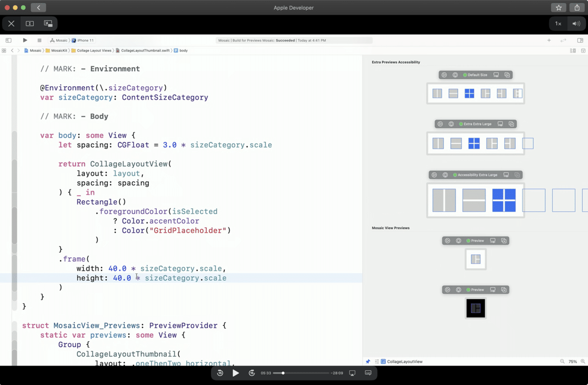Select the vertical split thumbnail in Accessibility Extra Large
This screenshot has width=588, height=385.
[x=444, y=200]
